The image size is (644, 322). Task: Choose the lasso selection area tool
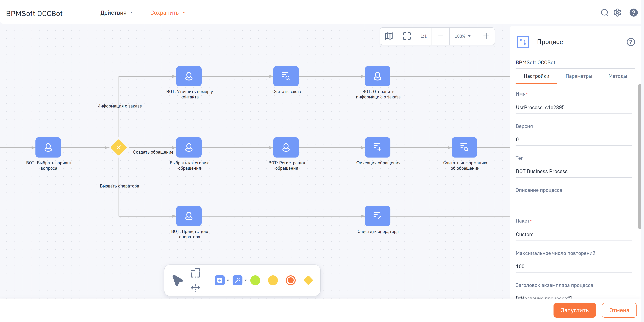195,273
